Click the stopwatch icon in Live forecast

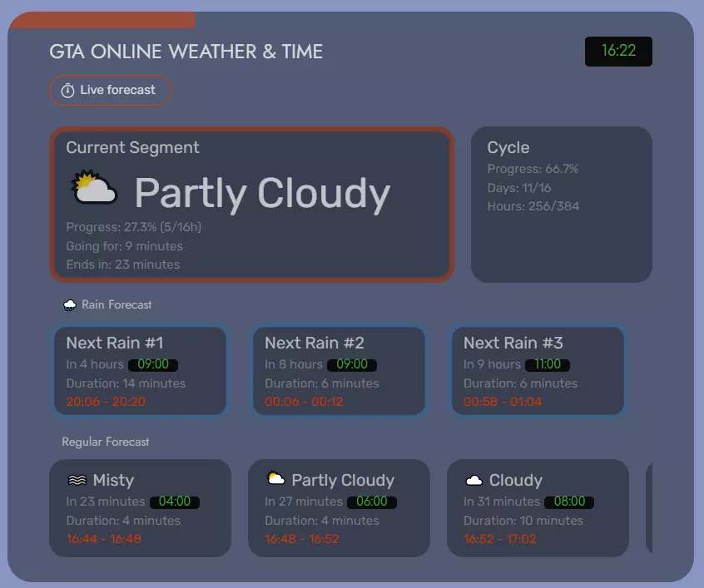point(67,90)
